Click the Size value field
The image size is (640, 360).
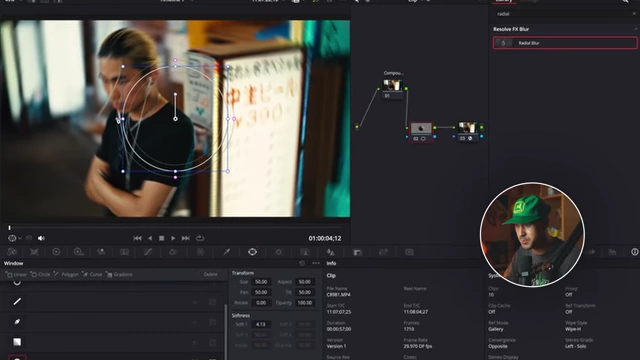click(261, 282)
